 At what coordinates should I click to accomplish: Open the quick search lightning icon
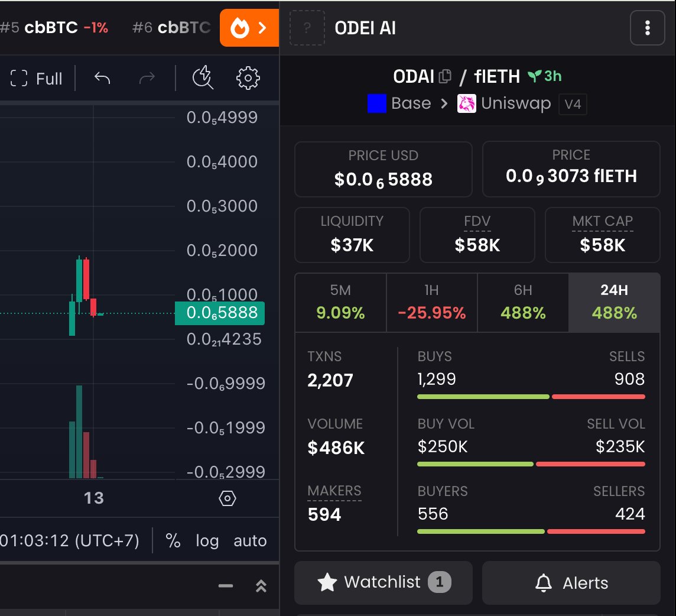203,77
